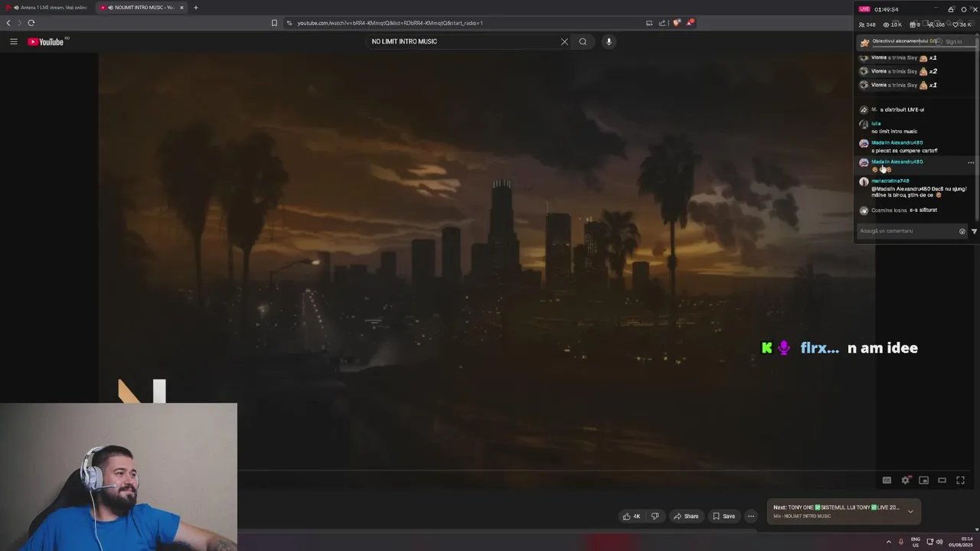The width and height of the screenshot is (980, 551).
Task: Go back in the browser
Action: click(8, 23)
